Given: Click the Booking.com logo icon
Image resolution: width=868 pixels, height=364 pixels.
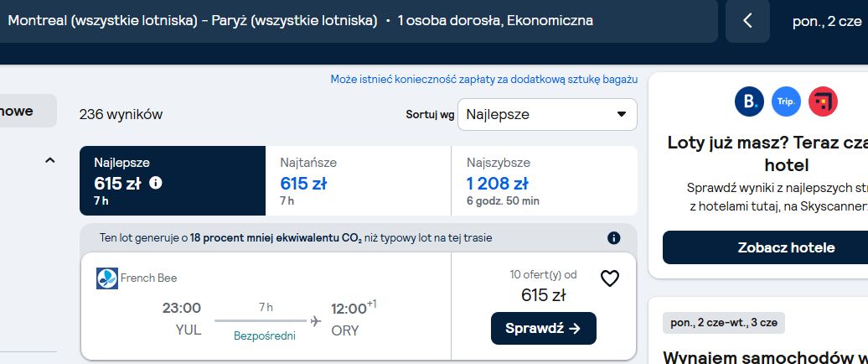Looking at the screenshot, I should 749,101.
